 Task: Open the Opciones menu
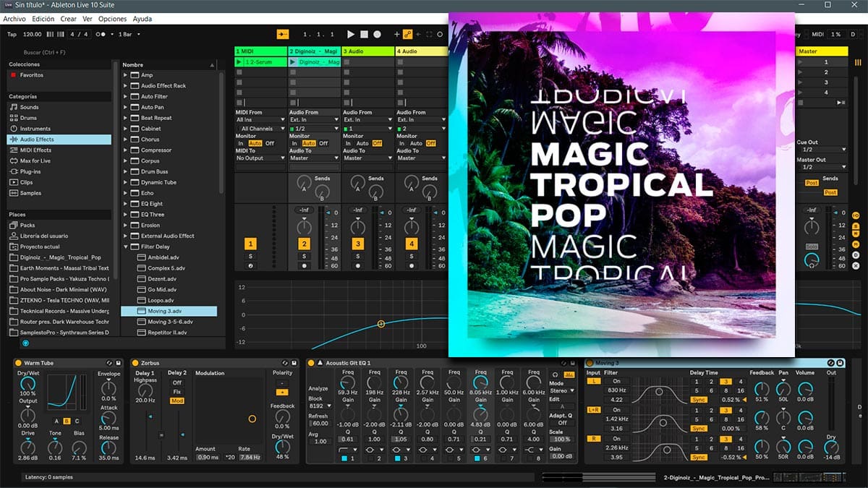(x=112, y=19)
